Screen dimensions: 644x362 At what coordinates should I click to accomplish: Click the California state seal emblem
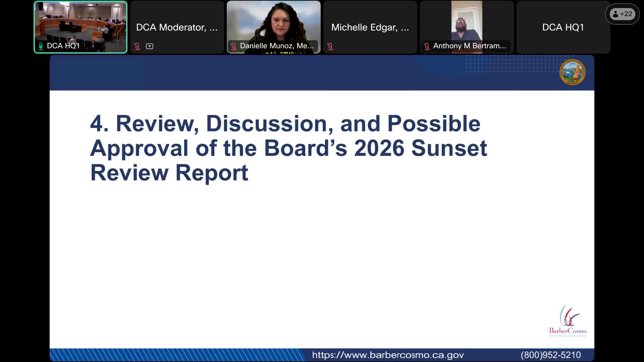(572, 72)
